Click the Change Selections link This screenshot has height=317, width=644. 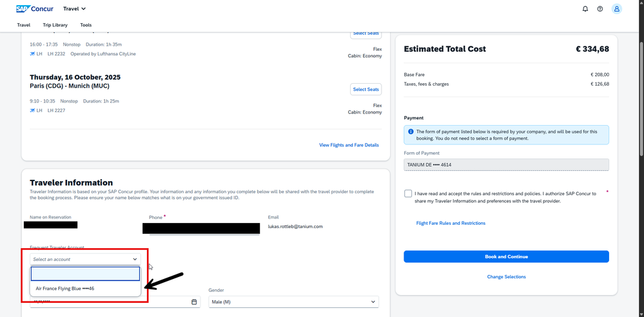tap(506, 276)
